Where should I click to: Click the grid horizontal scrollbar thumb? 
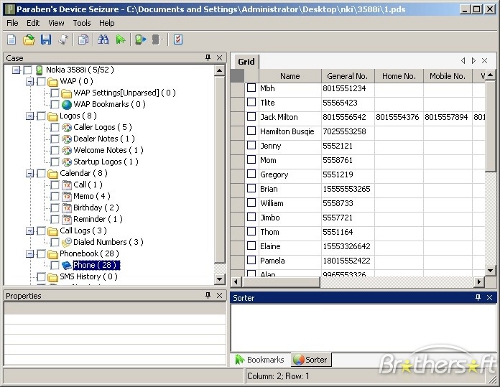tap(281, 282)
